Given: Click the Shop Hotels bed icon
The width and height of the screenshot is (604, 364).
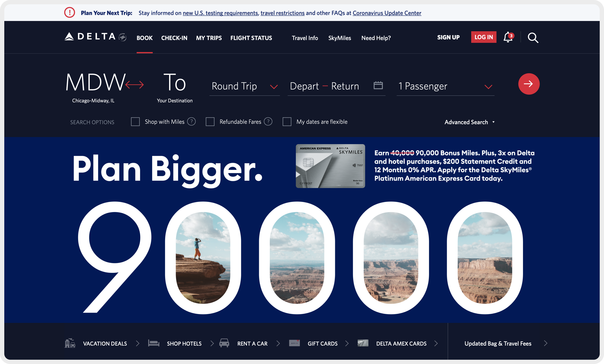Looking at the screenshot, I should (154, 343).
